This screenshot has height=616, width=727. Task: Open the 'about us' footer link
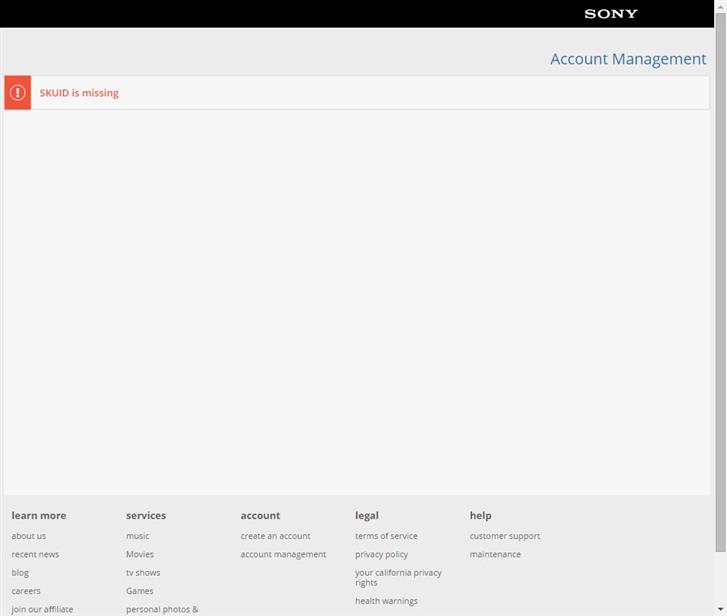coord(29,536)
